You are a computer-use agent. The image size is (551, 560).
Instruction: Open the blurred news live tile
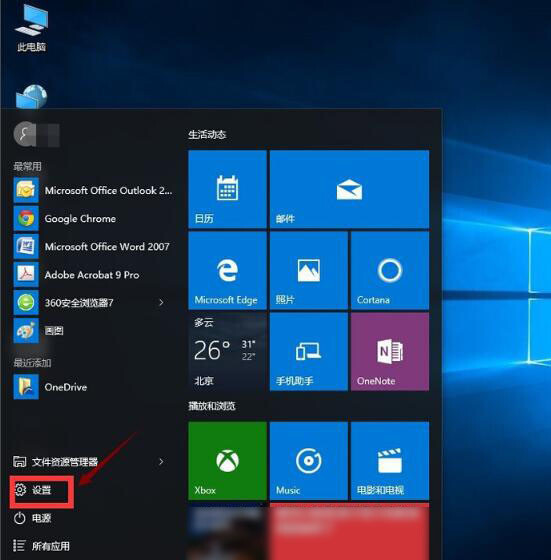(x=227, y=531)
